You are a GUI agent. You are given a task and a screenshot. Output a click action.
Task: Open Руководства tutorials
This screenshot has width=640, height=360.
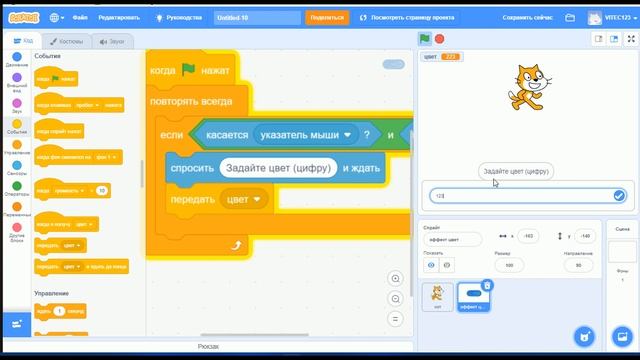pyautogui.click(x=179, y=18)
